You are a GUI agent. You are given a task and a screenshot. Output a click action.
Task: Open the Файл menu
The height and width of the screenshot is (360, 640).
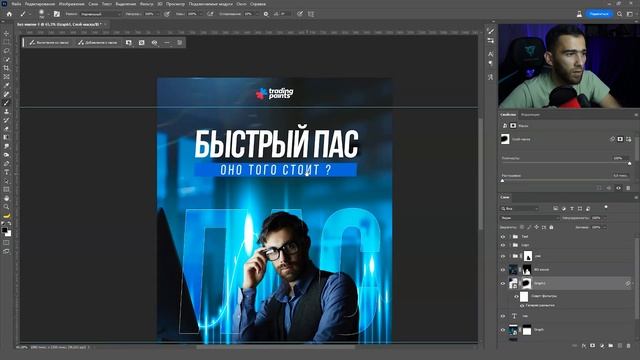16,4
